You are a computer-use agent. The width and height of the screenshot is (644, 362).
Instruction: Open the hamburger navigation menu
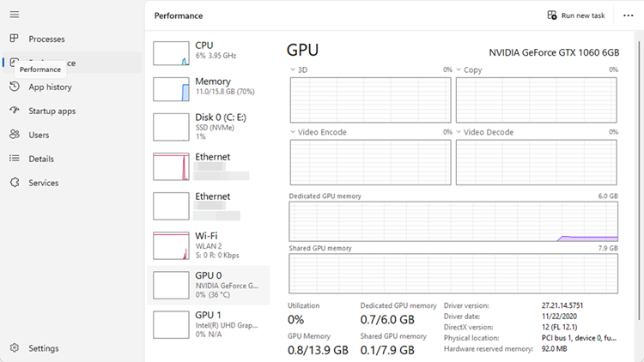coord(15,15)
